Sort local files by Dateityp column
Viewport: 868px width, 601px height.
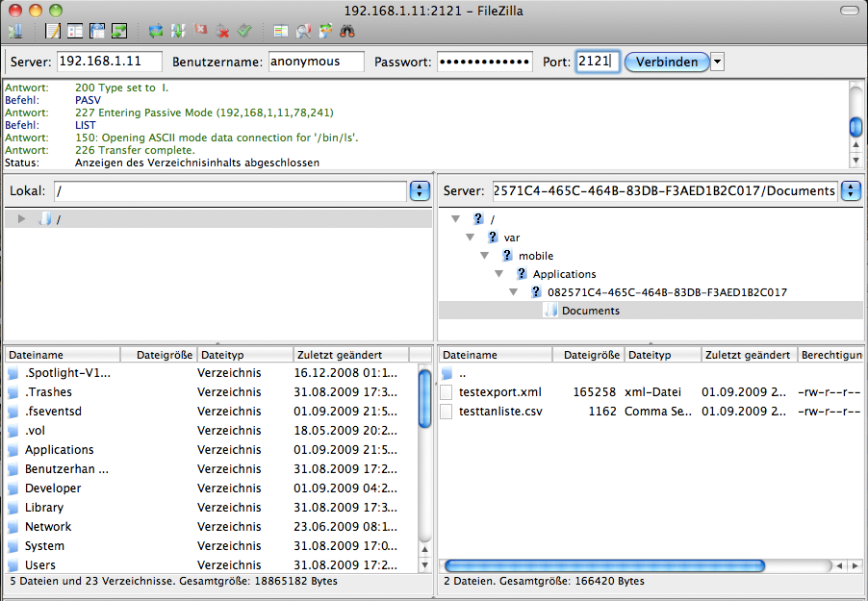245,355
